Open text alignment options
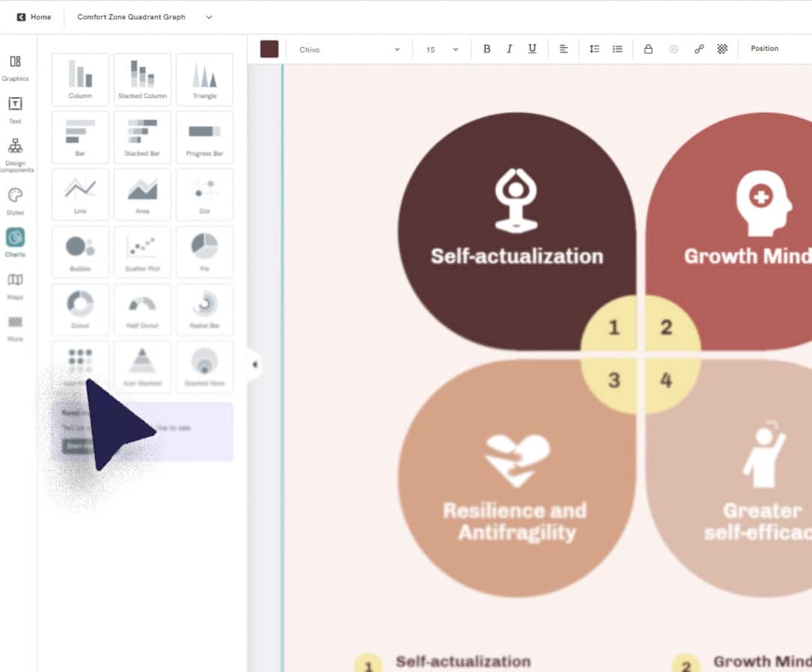The width and height of the screenshot is (812, 672). 564,49
